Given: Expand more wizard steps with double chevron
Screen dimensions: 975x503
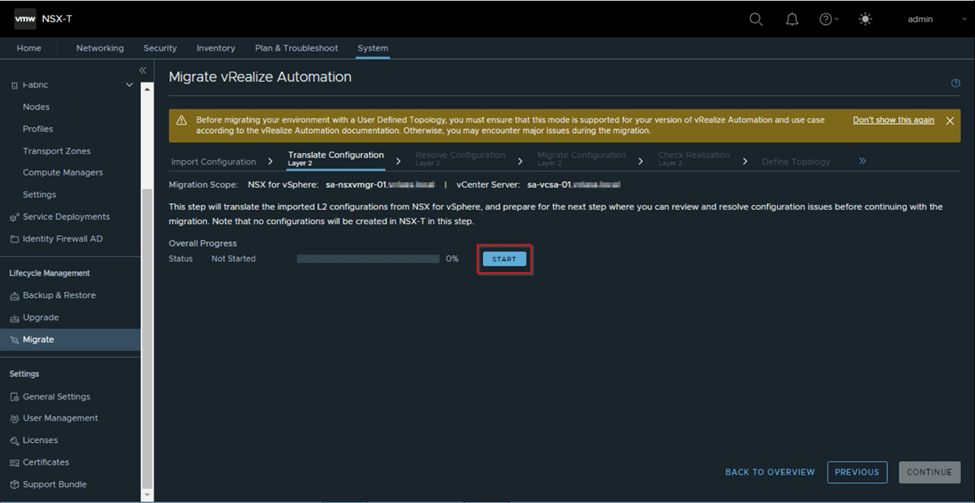Looking at the screenshot, I should tap(862, 160).
